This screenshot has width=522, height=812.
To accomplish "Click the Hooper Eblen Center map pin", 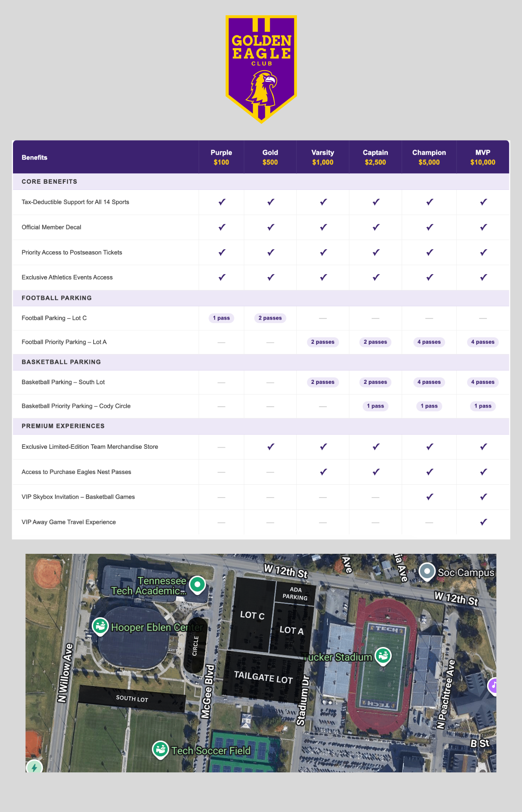I will 100,626.
